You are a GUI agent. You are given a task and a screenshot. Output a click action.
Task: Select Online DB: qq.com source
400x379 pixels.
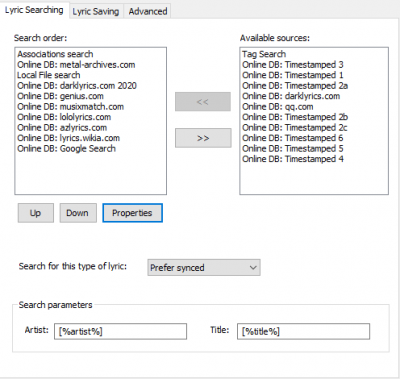pos(278,107)
